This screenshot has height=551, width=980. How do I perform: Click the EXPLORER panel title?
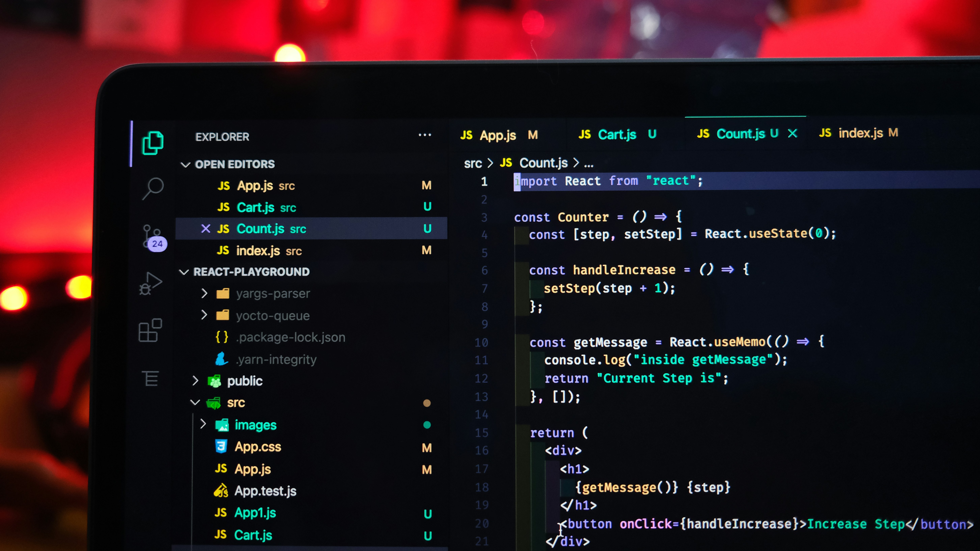(x=222, y=137)
